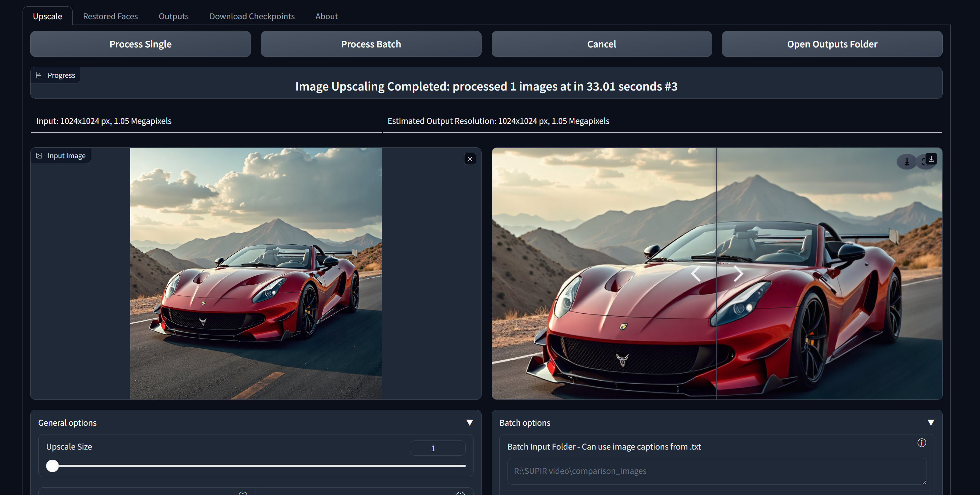Screen dimensions: 980x495
Task: Click the Input Image label icon
Action: (x=39, y=156)
